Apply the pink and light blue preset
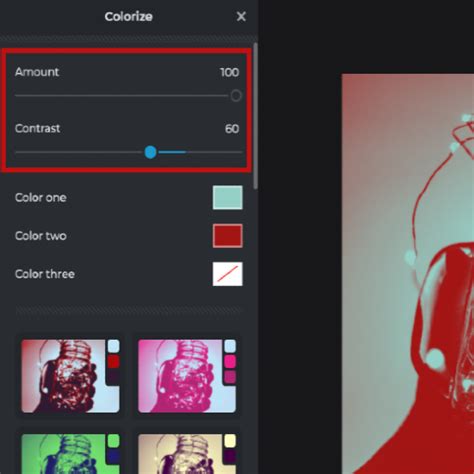This screenshot has width=474, height=474. [x=187, y=376]
